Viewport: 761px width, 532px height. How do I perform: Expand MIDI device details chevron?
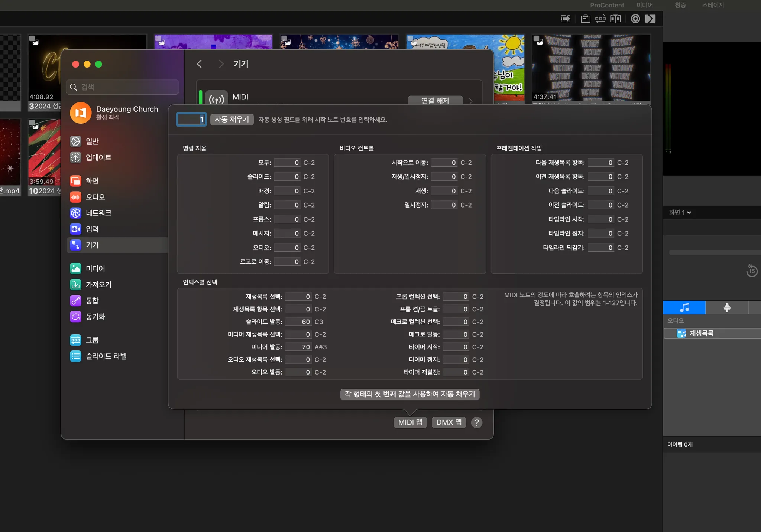tap(471, 101)
